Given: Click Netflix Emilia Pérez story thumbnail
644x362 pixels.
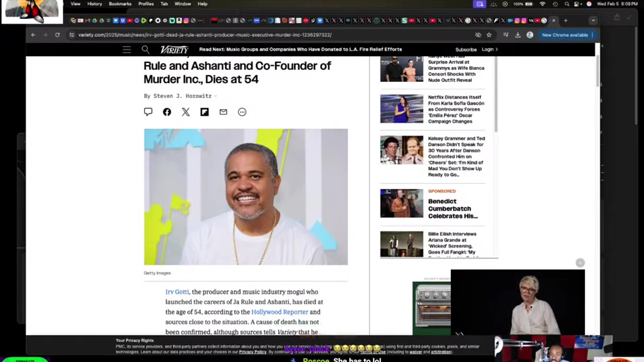Looking at the screenshot, I should pyautogui.click(x=401, y=109).
